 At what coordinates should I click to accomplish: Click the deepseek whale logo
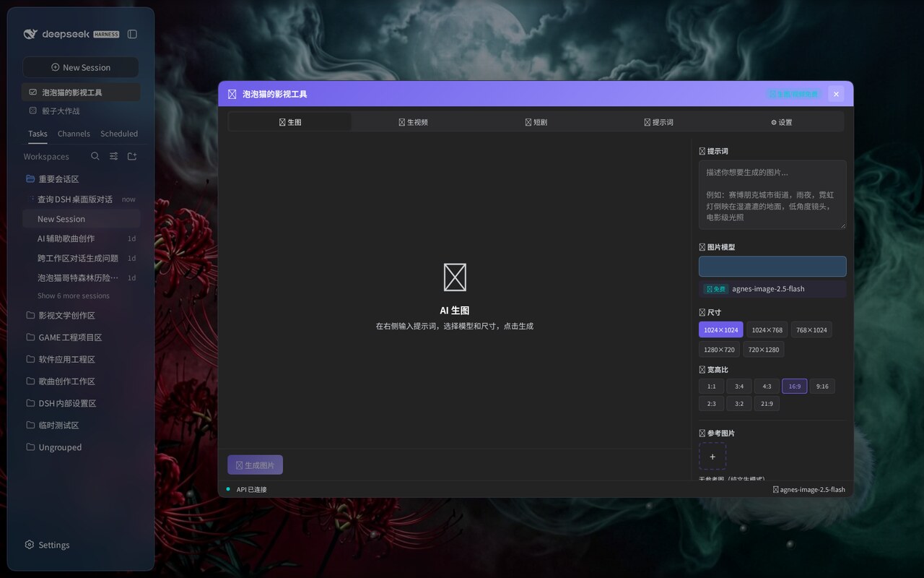pos(30,34)
